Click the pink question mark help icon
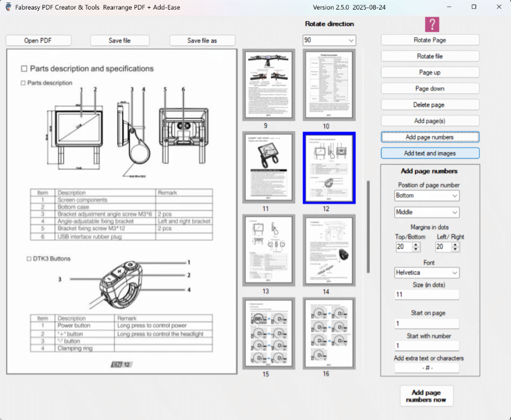This screenshot has height=420, width=511. (x=432, y=24)
